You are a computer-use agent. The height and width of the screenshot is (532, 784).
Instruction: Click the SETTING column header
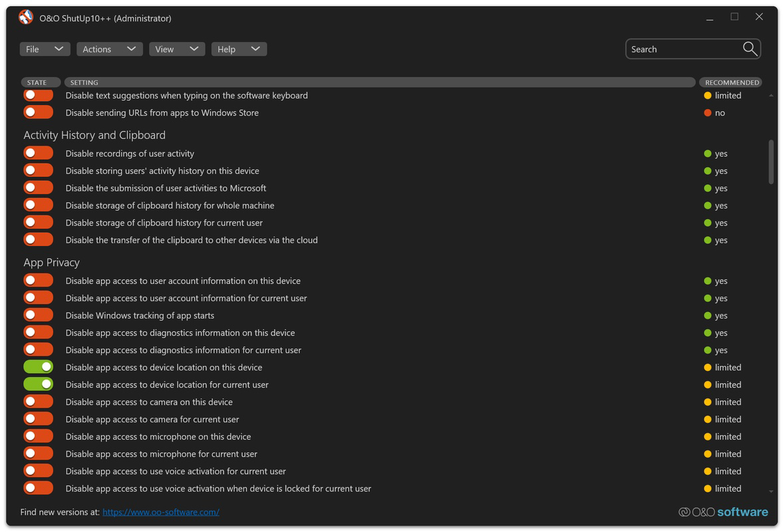pyautogui.click(x=380, y=82)
